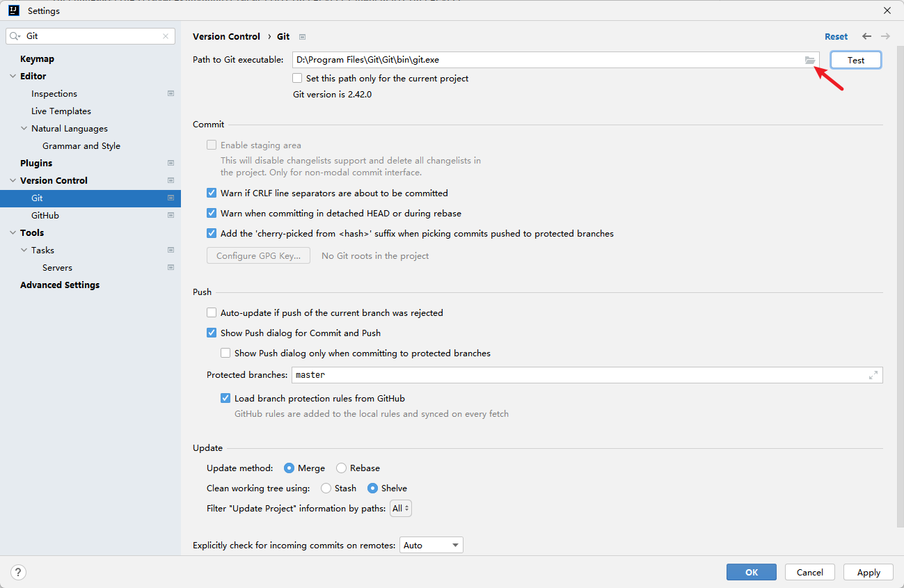The height and width of the screenshot is (588, 904).
Task: Navigate back with the left arrow
Action: point(866,36)
